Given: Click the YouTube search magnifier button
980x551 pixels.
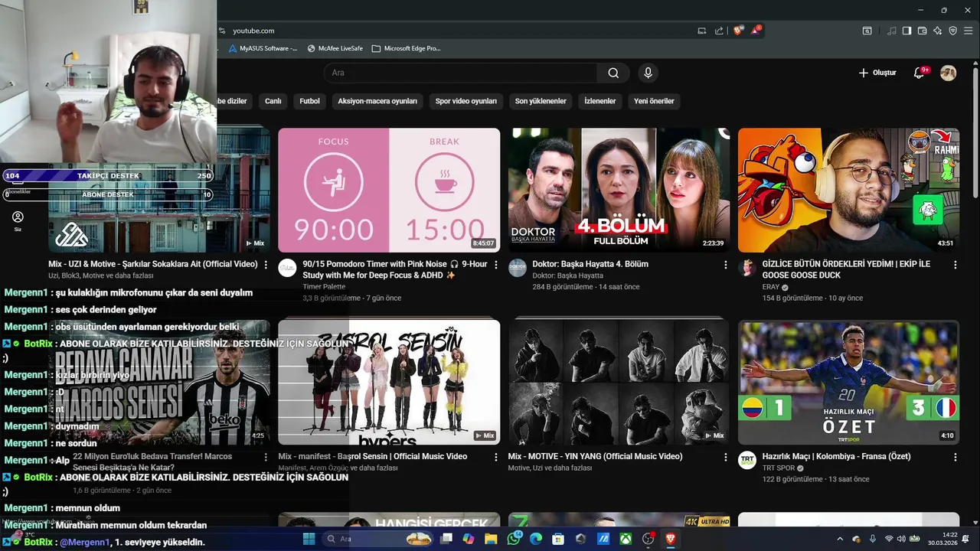Looking at the screenshot, I should 613,73.
